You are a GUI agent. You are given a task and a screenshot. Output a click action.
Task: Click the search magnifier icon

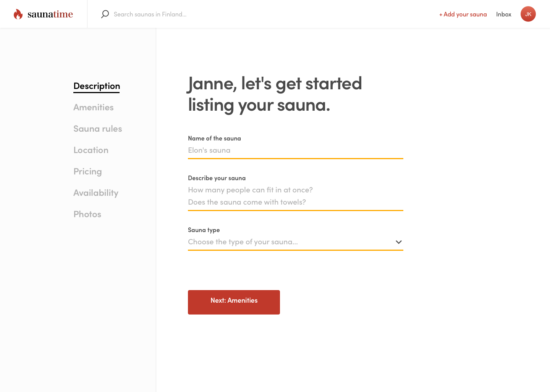[105, 14]
